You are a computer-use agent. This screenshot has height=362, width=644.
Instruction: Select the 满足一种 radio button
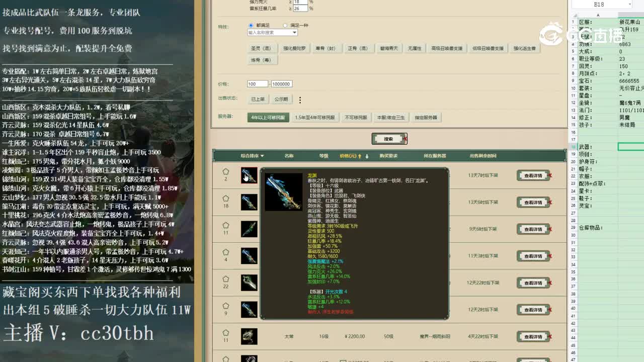284,25
